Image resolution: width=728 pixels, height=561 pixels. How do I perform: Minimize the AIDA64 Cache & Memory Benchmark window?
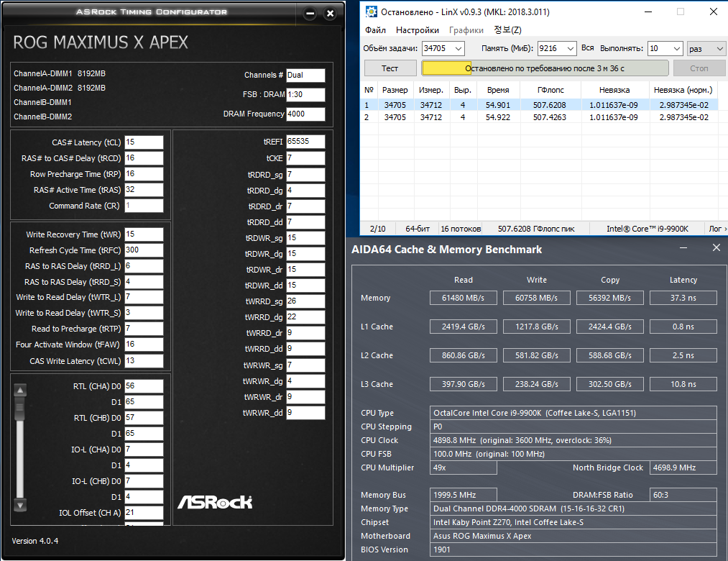coord(683,248)
